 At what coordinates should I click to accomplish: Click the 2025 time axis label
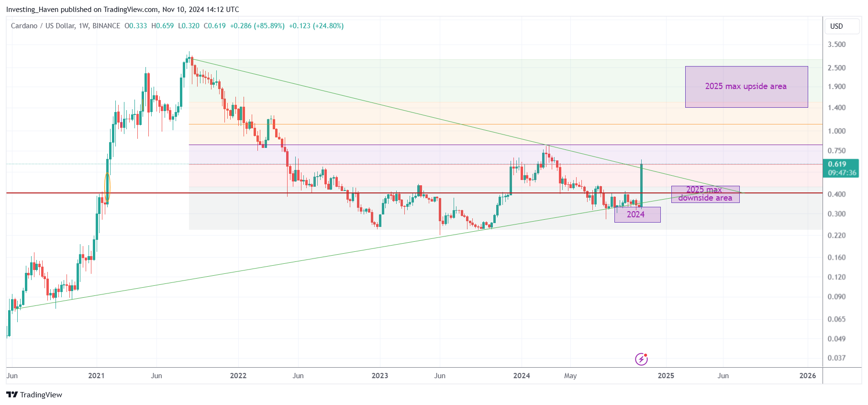click(x=666, y=376)
